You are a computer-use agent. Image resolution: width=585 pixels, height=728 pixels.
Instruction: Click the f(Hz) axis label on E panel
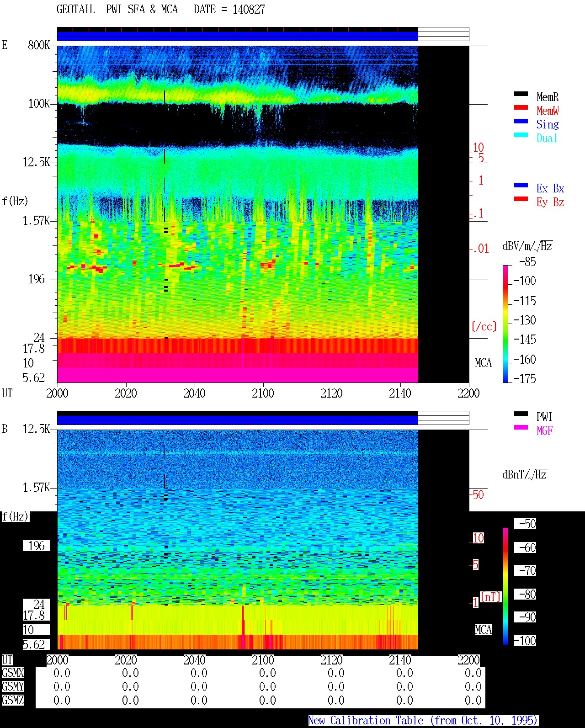click(15, 201)
